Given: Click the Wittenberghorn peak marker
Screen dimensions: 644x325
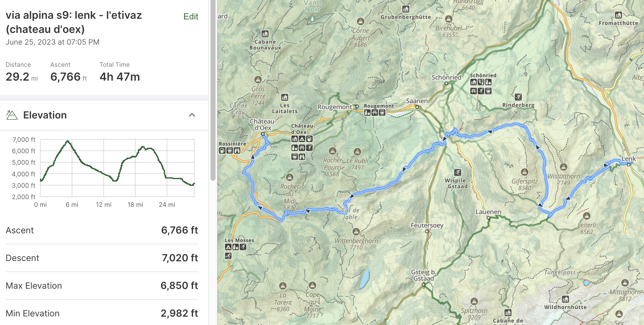Looking at the screenshot, I should click(x=356, y=231).
